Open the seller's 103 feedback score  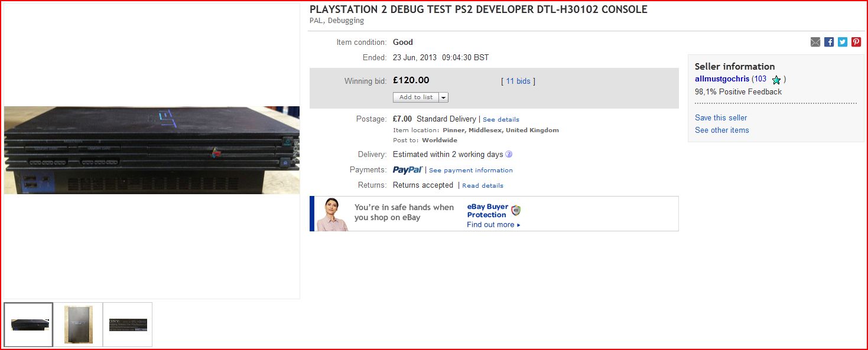(x=760, y=79)
